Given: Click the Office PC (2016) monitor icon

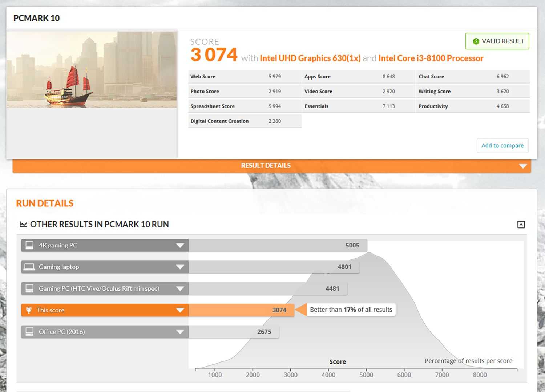Looking at the screenshot, I should (29, 332).
